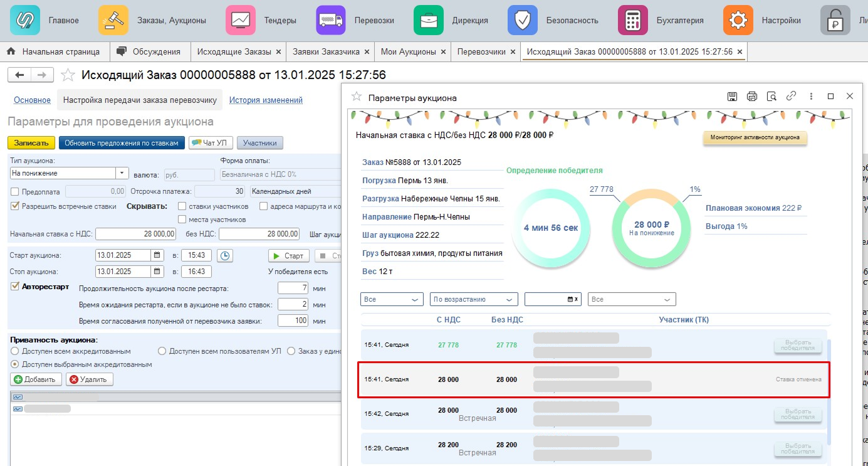Close the Заявки Заказчика tab
Image resolution: width=868 pixels, height=466 pixels.
pyautogui.click(x=367, y=52)
